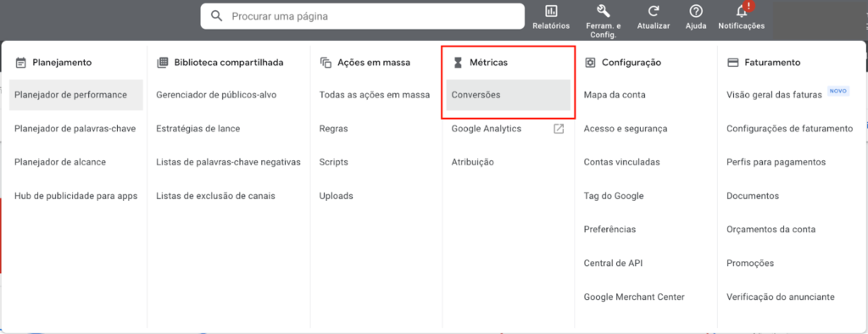
Task: Click the Faturamento card icon
Action: [733, 63]
